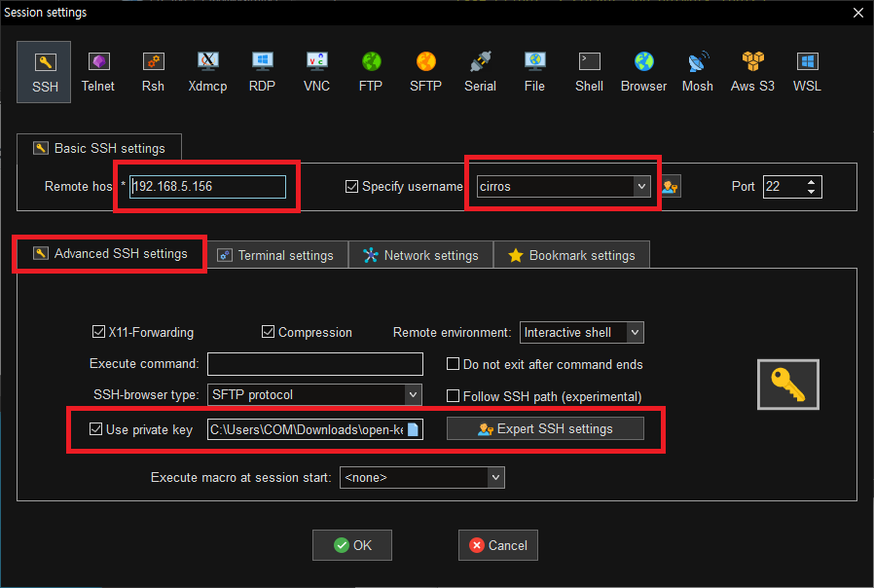Click the large yellow key icon

[x=788, y=385]
